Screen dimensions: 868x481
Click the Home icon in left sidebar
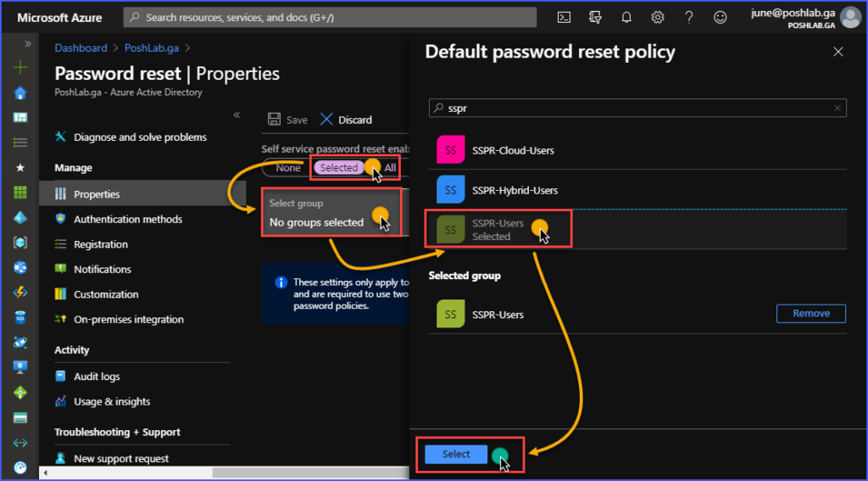pyautogui.click(x=20, y=93)
